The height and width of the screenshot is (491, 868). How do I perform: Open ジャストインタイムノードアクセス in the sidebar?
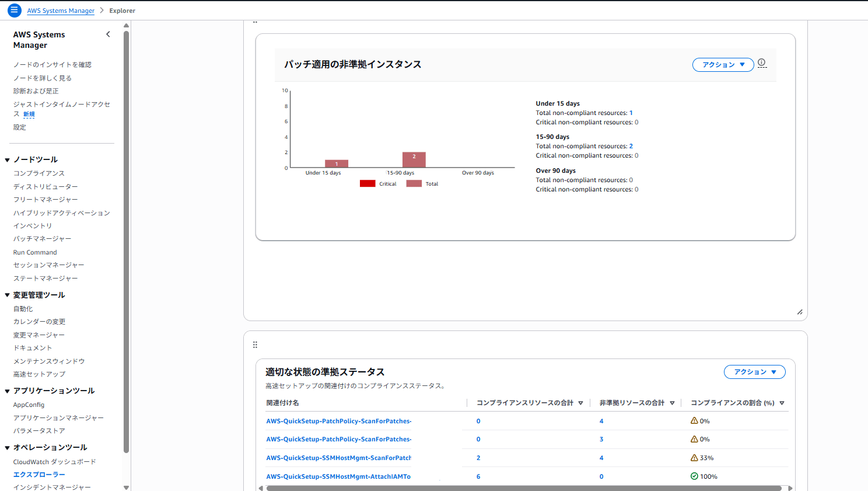(x=62, y=109)
